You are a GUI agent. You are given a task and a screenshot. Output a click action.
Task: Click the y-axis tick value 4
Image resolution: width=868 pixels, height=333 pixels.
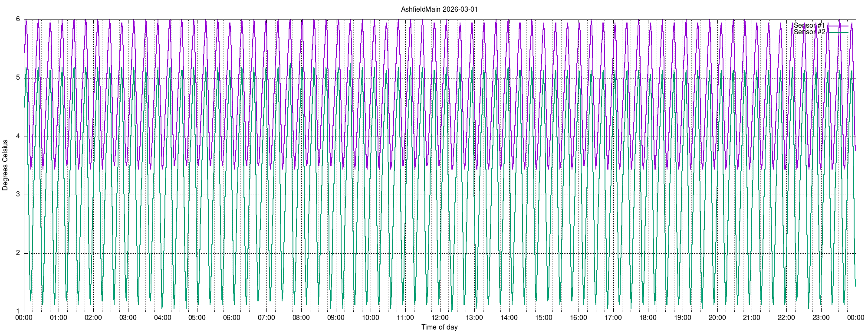(18, 136)
